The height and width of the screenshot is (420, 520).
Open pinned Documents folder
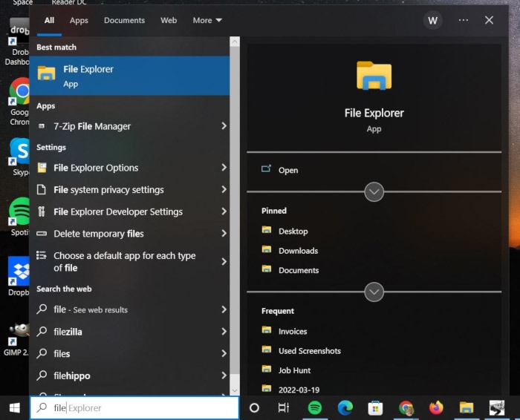tap(299, 270)
